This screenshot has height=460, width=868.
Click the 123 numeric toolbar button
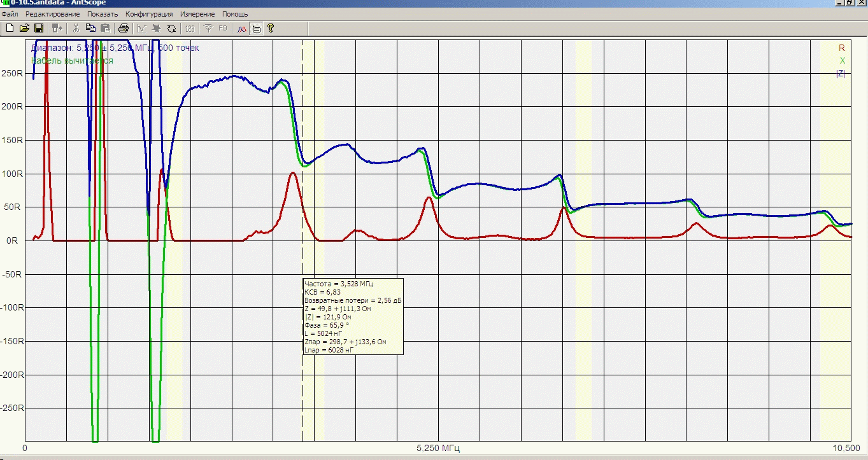coord(190,28)
